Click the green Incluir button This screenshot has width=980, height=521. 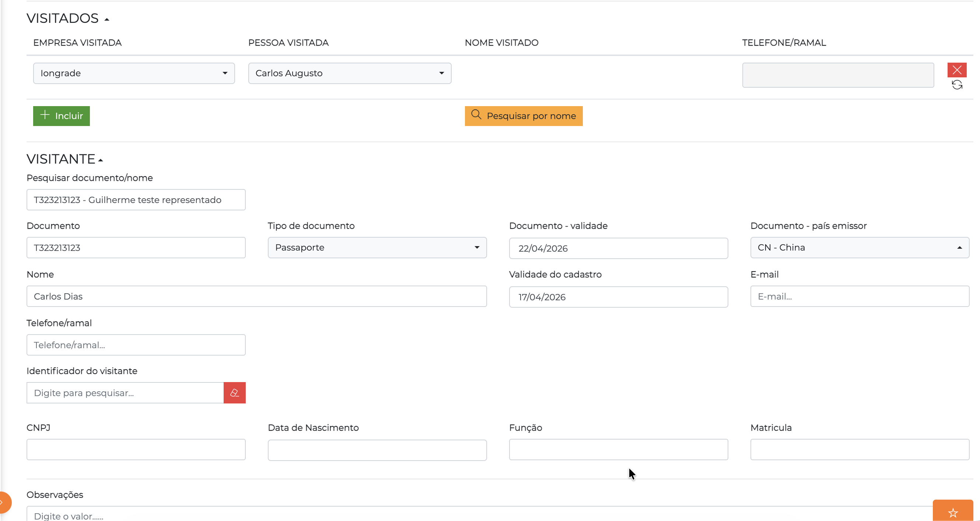pyautogui.click(x=61, y=116)
